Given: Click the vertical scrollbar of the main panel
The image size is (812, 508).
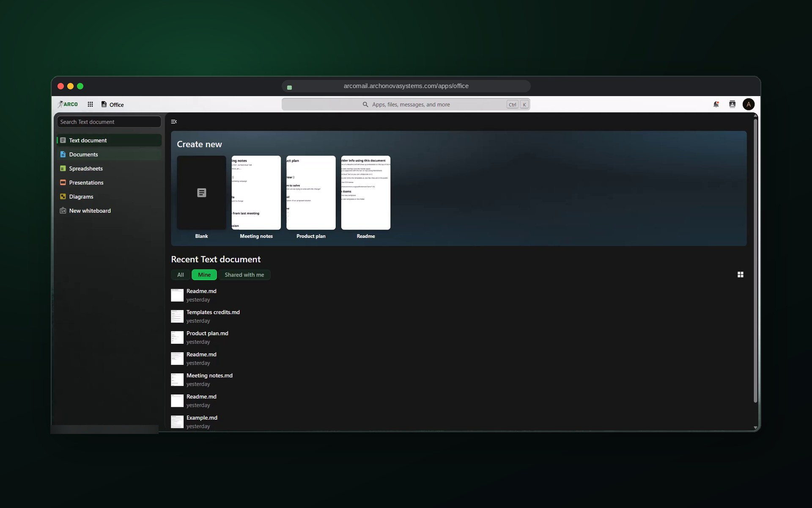Looking at the screenshot, I should pos(755,261).
